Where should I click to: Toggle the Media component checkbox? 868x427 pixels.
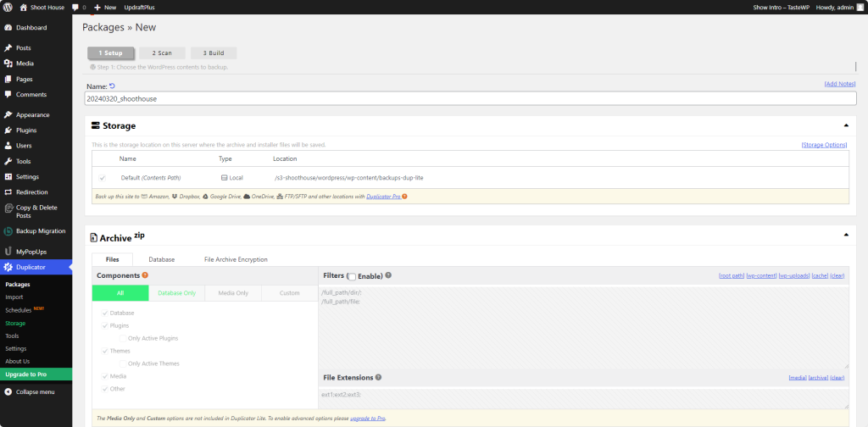coord(105,376)
